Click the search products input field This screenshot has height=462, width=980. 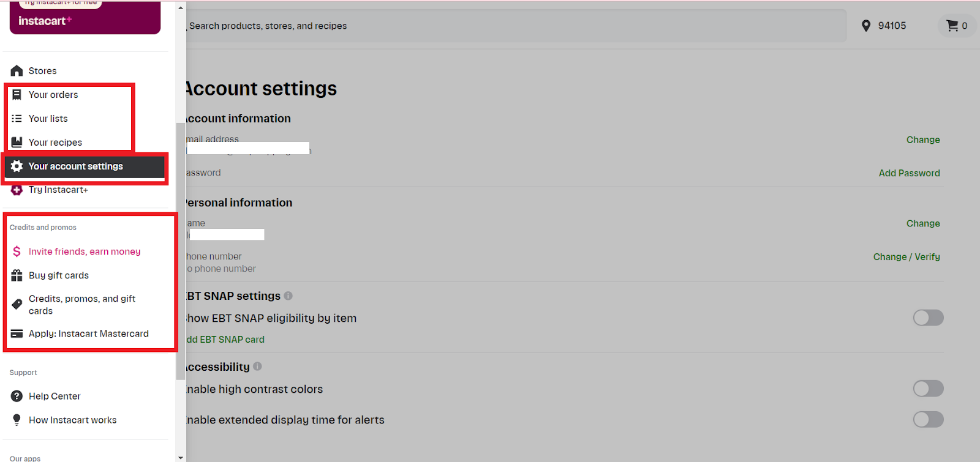[x=516, y=26]
